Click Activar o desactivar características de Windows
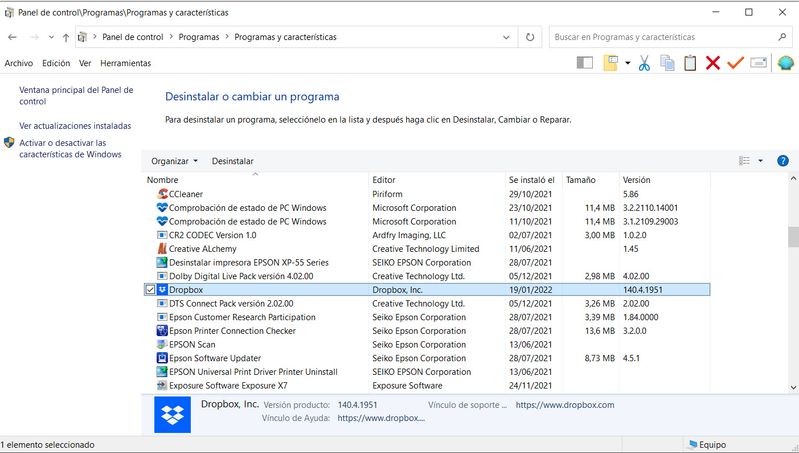Viewport: 799px width, 453px height. click(x=70, y=148)
